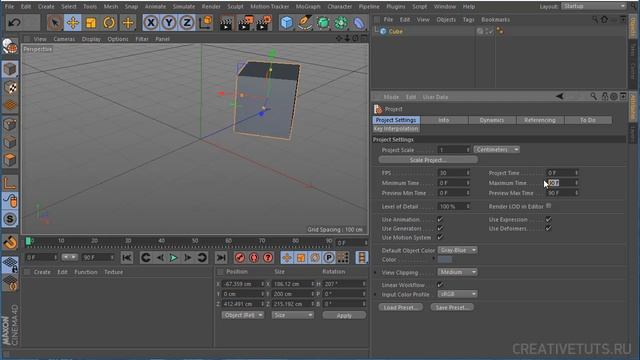The image size is (640, 360).
Task: Toggle Autokeying red button
Action: coord(254,258)
